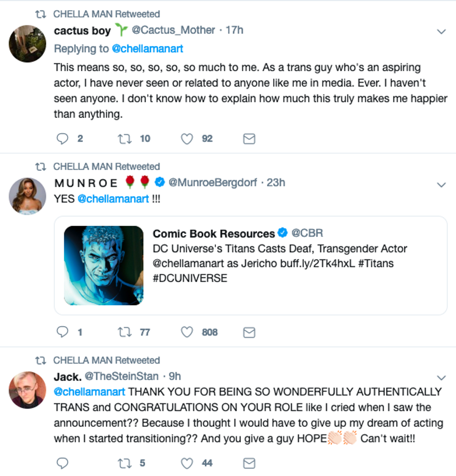This screenshot has height=476, width=456.
Task: Open Jack's profile picture avatar
Action: [x=27, y=390]
